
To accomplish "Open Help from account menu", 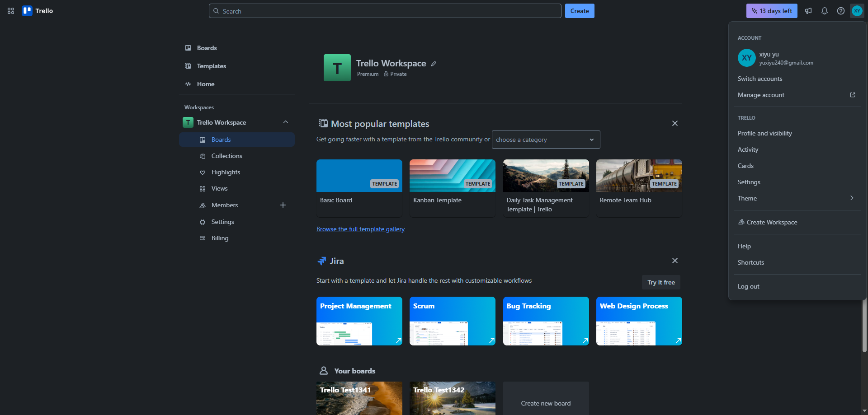I will click(797, 246).
